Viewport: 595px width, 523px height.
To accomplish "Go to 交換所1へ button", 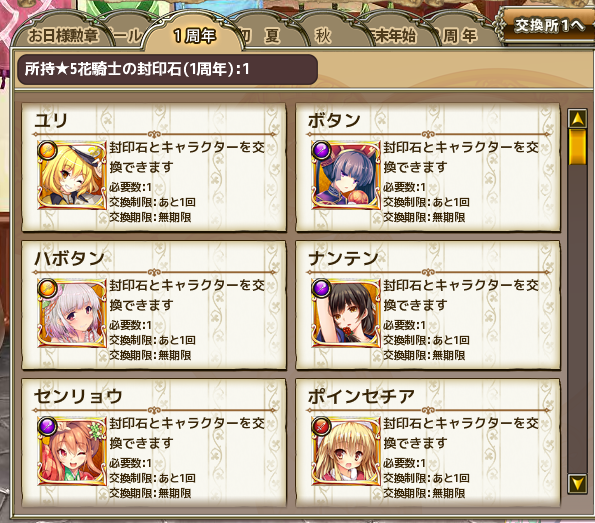I will click(x=549, y=26).
